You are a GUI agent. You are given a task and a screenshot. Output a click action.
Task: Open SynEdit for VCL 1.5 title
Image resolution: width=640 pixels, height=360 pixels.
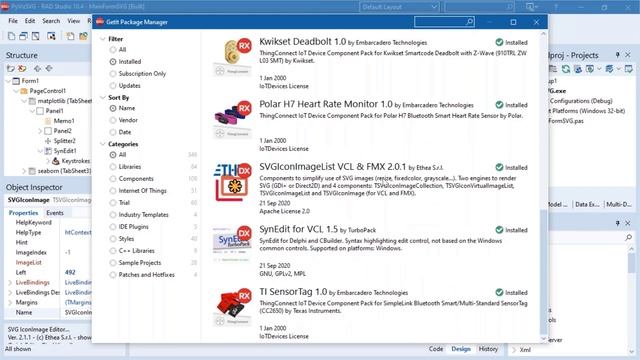[298, 229]
